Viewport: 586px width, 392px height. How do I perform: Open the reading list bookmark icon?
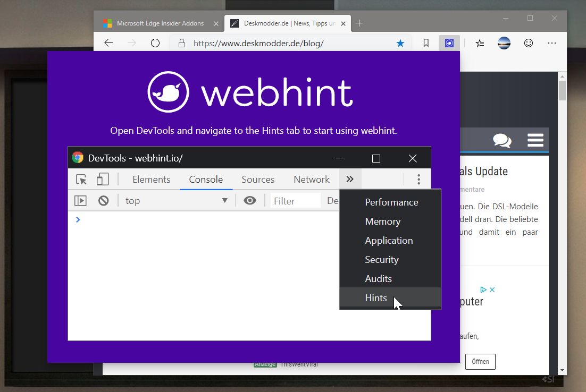click(x=426, y=43)
